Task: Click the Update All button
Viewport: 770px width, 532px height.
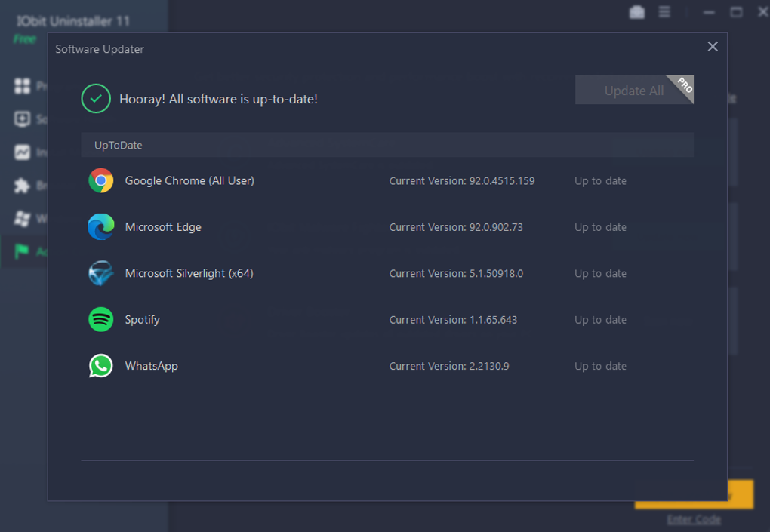Action: pyautogui.click(x=634, y=90)
